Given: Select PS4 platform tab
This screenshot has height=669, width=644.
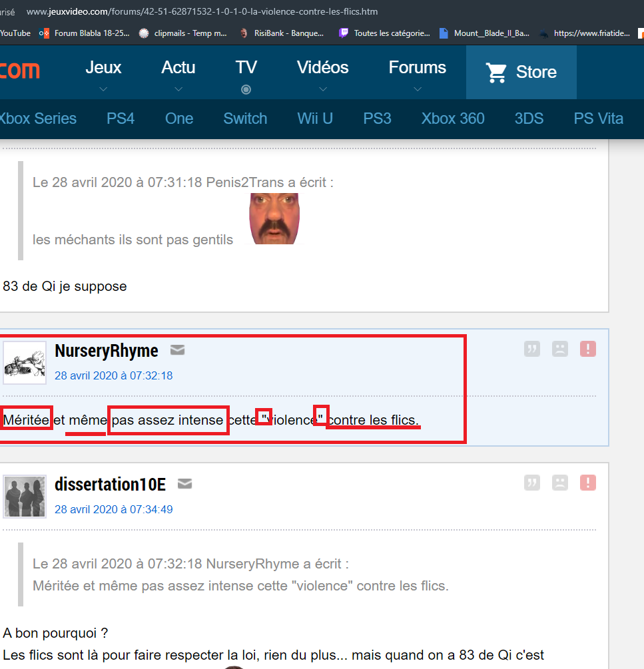Looking at the screenshot, I should pyautogui.click(x=121, y=118).
